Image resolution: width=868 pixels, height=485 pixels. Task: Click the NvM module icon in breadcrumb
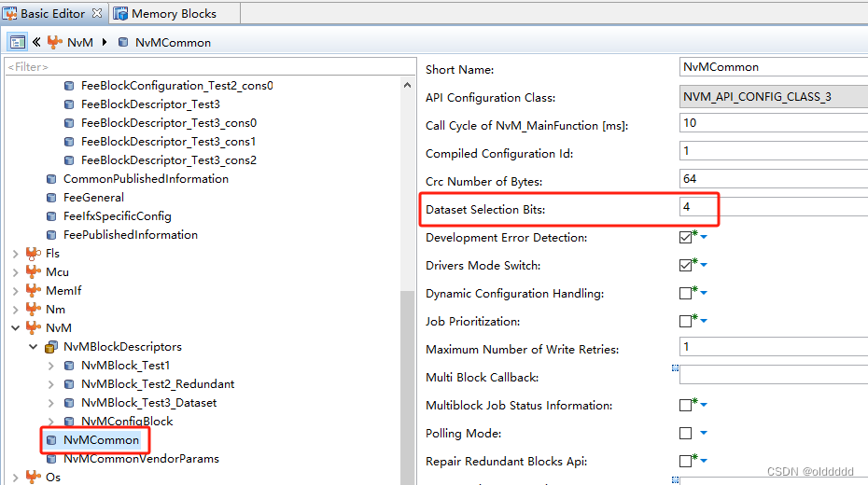[x=54, y=42]
